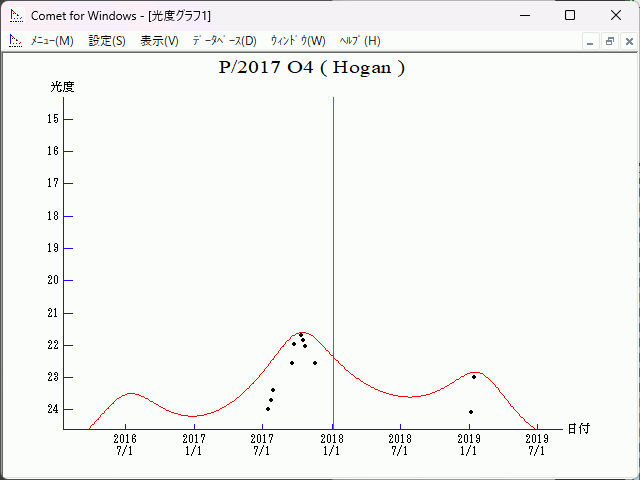Image resolution: width=640 pixels, height=480 pixels.
Task: Open the ヘルプ(H) help menu
Action: (x=360, y=41)
